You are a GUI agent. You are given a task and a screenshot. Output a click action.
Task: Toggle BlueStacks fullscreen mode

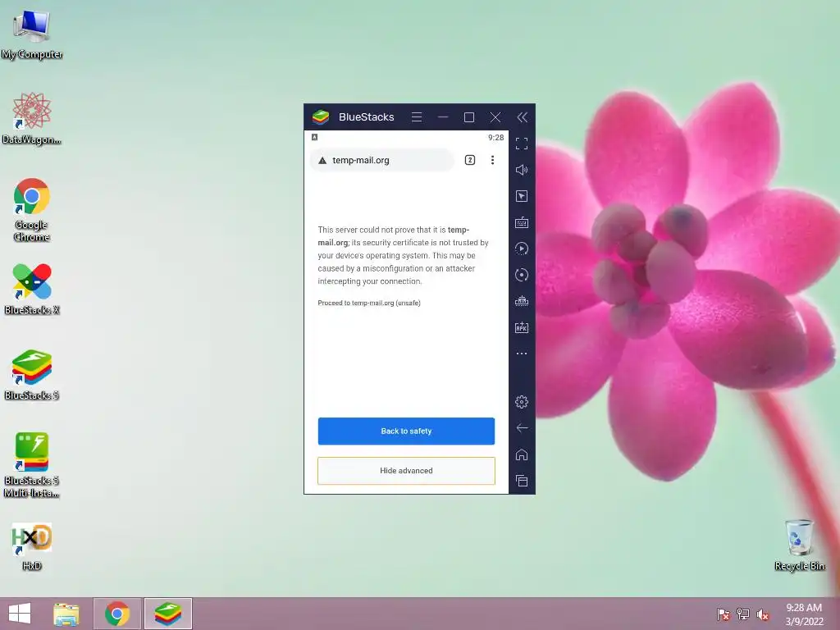[x=521, y=144]
